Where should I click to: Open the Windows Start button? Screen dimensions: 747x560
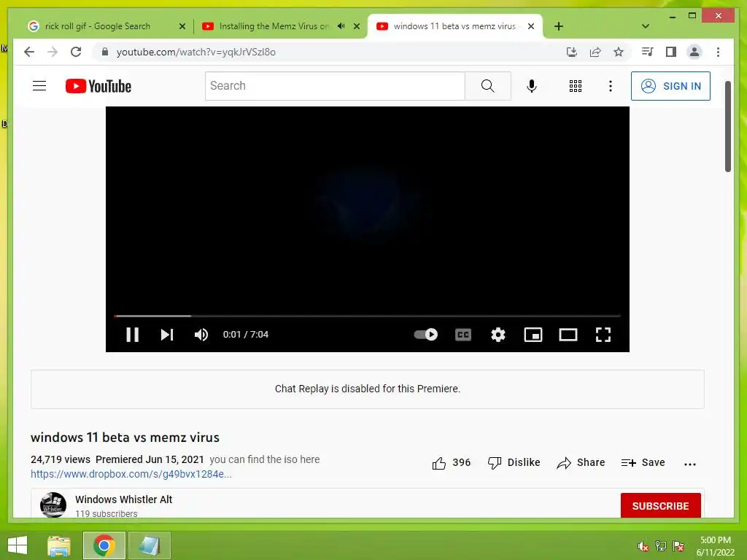(x=18, y=545)
